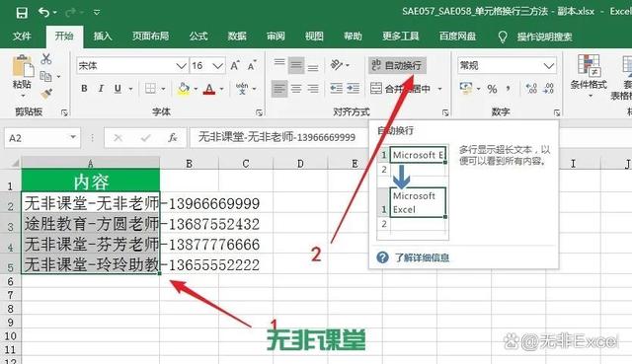
Task: Click the Percent Style % icon
Action: 492,89
